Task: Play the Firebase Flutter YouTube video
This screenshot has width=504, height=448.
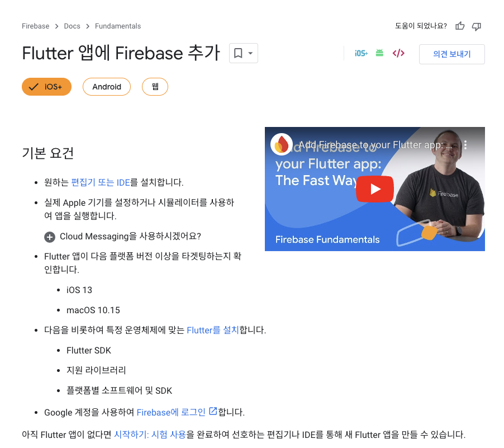Action: coord(375,189)
